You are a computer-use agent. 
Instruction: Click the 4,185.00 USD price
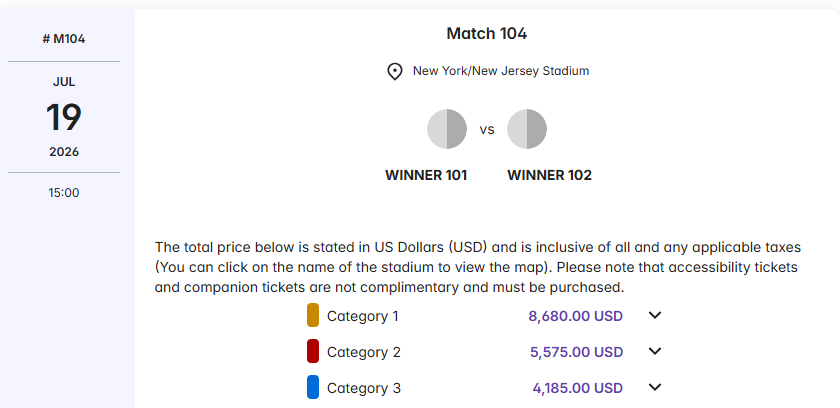[x=577, y=388]
